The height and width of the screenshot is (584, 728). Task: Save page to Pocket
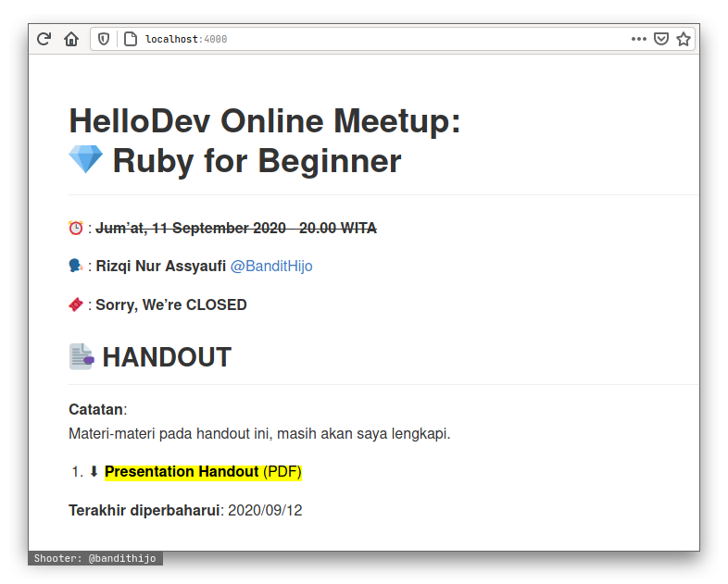[661, 39]
